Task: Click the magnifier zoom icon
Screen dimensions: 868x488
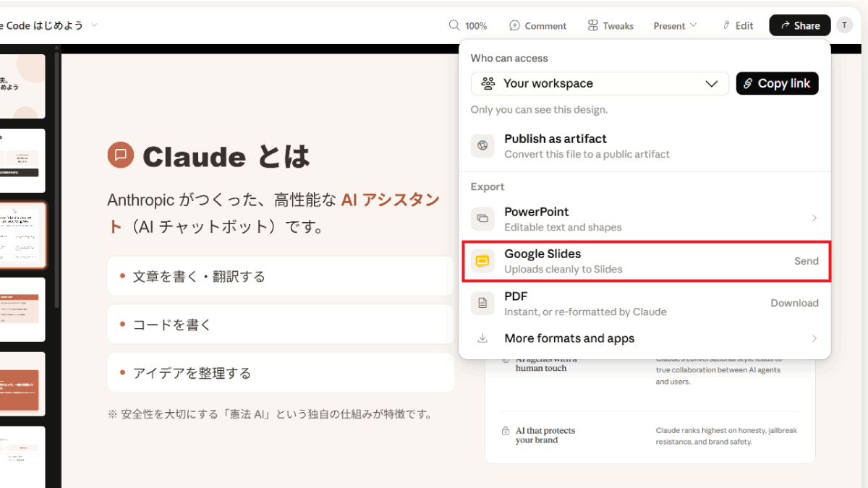Action: point(454,25)
